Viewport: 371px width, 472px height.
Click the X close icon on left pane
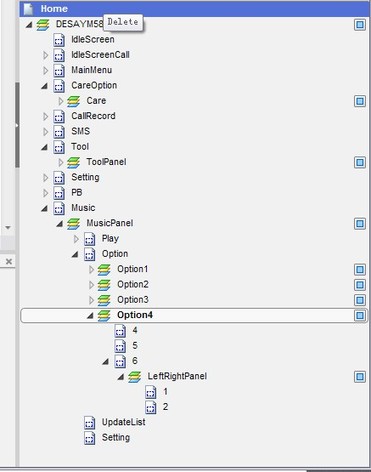[9, 262]
